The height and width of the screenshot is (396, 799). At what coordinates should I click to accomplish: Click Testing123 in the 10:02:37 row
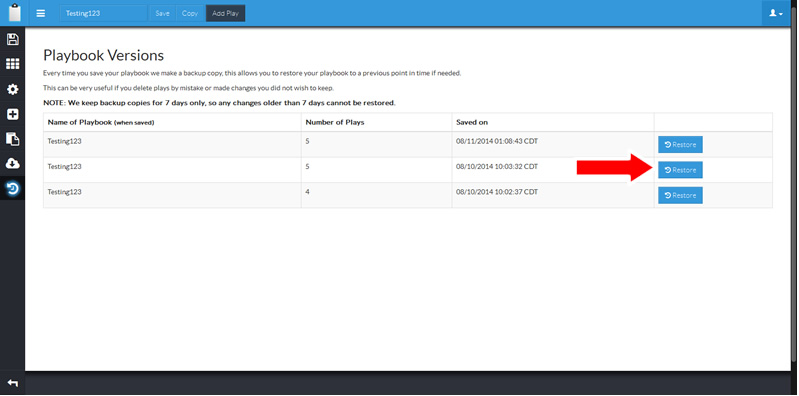[64, 192]
